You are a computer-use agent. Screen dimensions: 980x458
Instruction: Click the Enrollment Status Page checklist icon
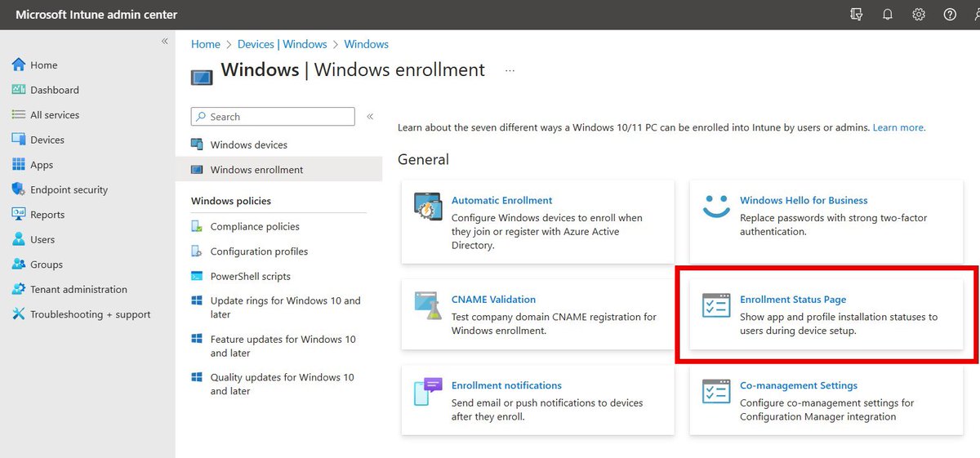tap(716, 305)
